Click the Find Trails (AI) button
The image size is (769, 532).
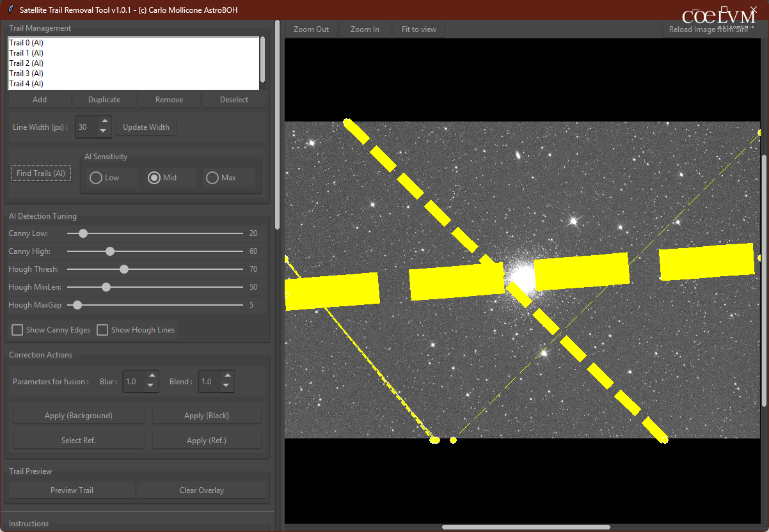[41, 173]
